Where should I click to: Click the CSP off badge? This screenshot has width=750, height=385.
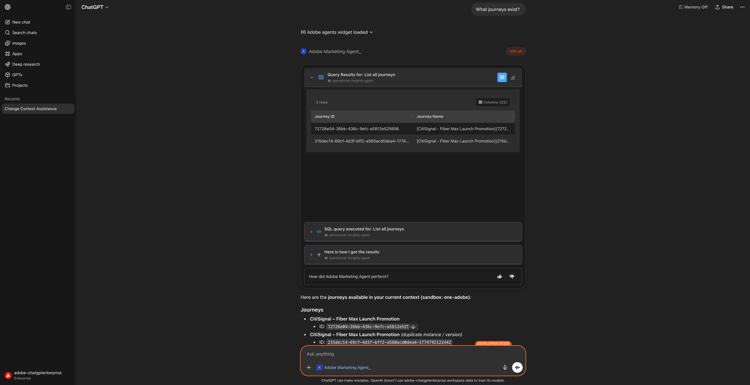click(516, 51)
